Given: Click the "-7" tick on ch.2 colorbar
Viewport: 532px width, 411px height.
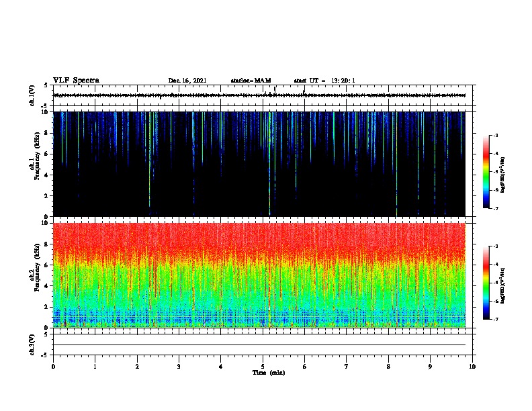Looking at the screenshot, I should tap(496, 319).
